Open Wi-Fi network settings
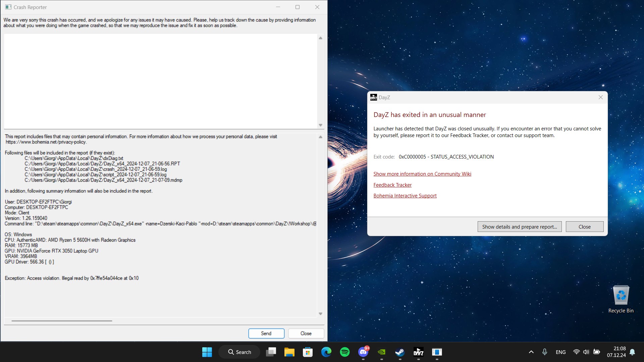Viewport: 644px width, 362px height. click(x=576, y=352)
